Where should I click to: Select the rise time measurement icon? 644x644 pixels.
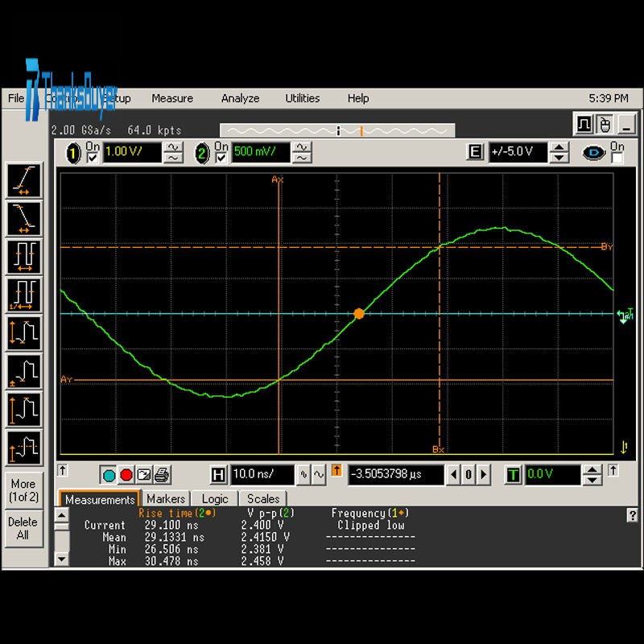(x=23, y=180)
